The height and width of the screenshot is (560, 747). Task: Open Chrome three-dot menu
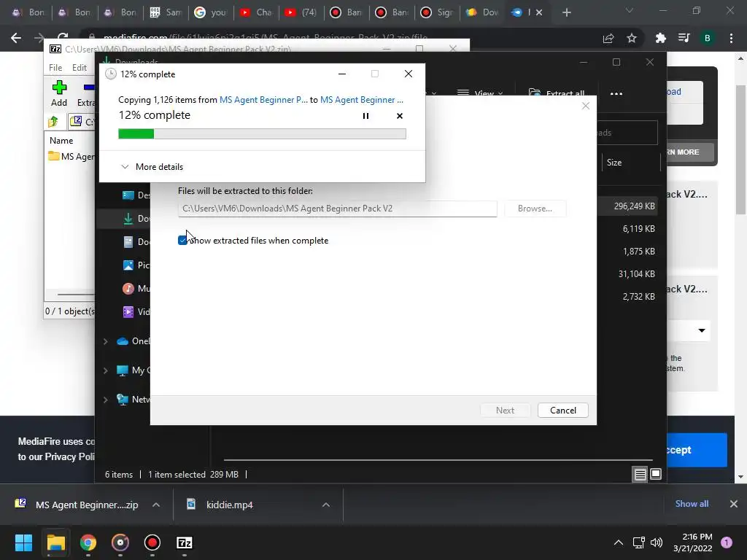tap(731, 38)
